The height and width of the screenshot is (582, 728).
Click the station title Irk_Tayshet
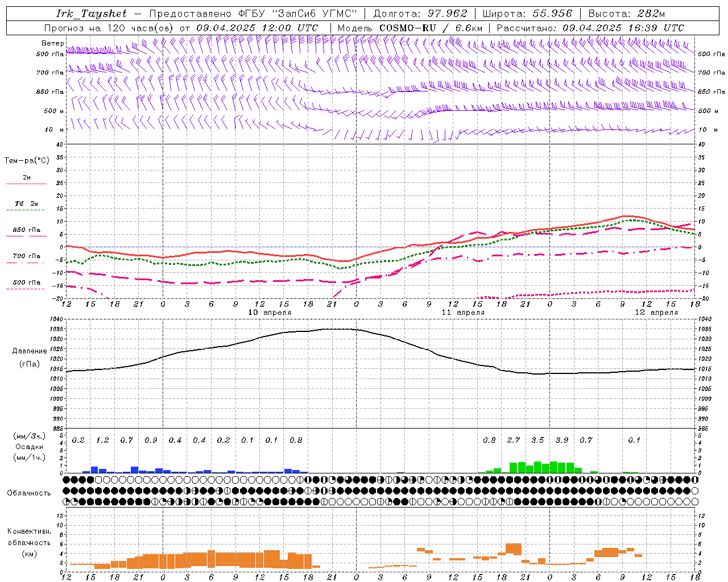pyautogui.click(x=91, y=14)
